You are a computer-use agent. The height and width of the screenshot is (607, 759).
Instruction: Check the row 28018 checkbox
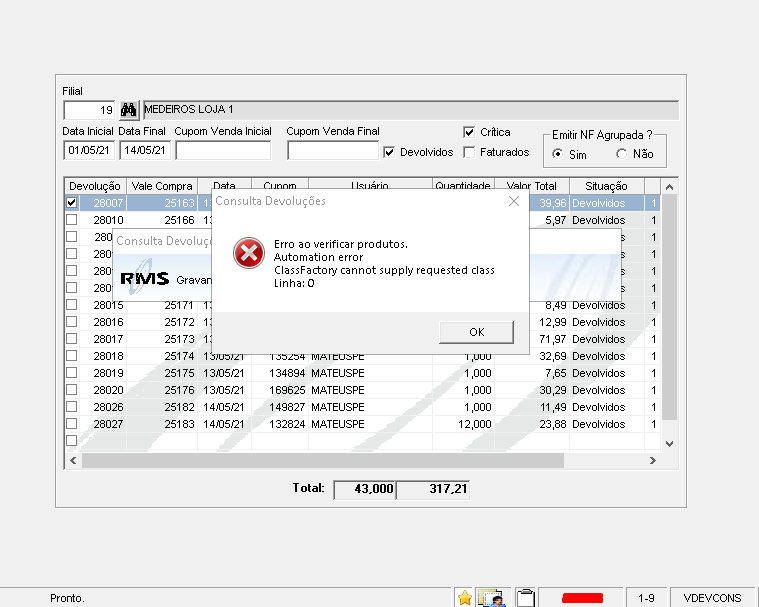point(72,356)
